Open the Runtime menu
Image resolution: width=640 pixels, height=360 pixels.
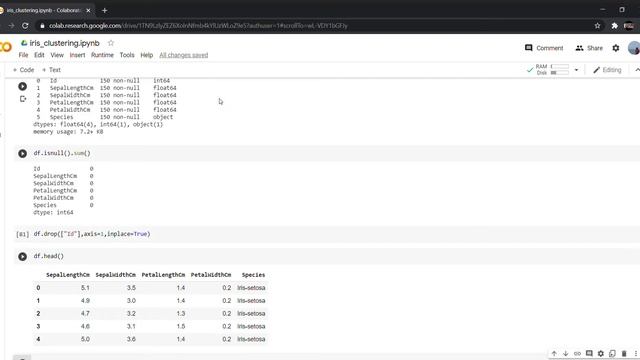[x=102, y=55]
